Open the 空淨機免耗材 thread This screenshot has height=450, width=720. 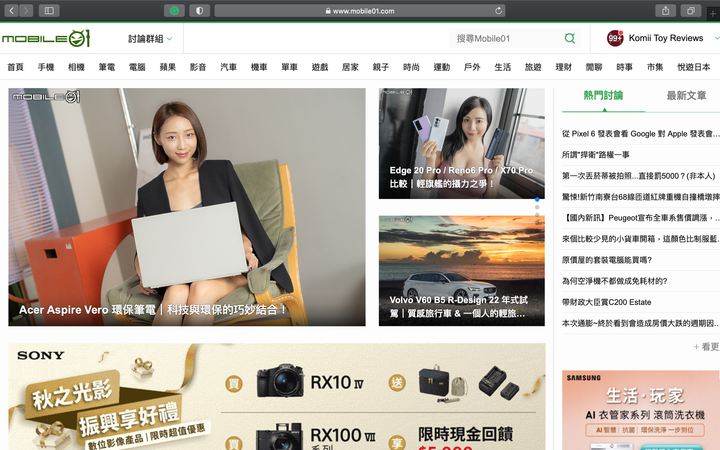614,281
